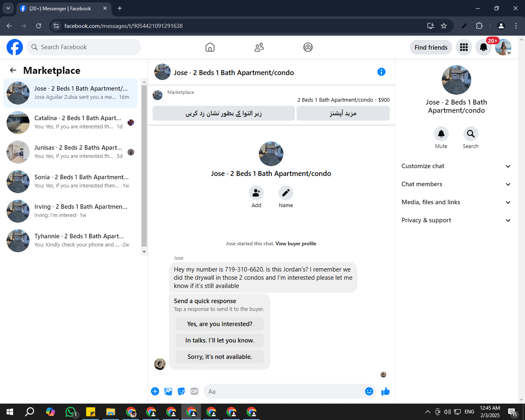Open the Windows Start menu
525x420 pixels.
(10, 412)
